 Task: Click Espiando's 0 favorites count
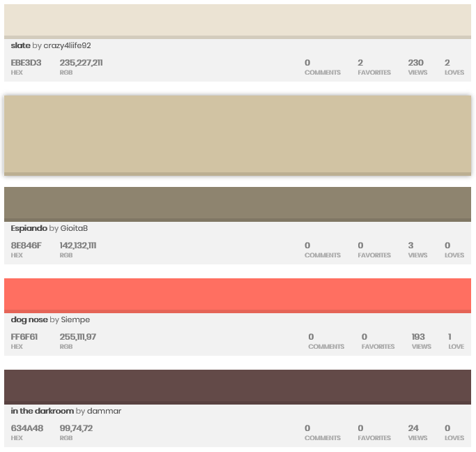coord(360,246)
